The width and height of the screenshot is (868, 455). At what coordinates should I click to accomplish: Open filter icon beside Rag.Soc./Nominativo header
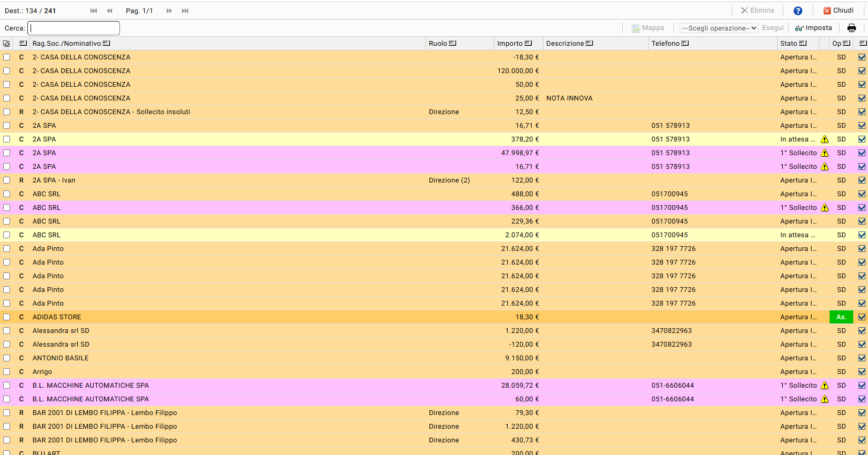coord(106,43)
